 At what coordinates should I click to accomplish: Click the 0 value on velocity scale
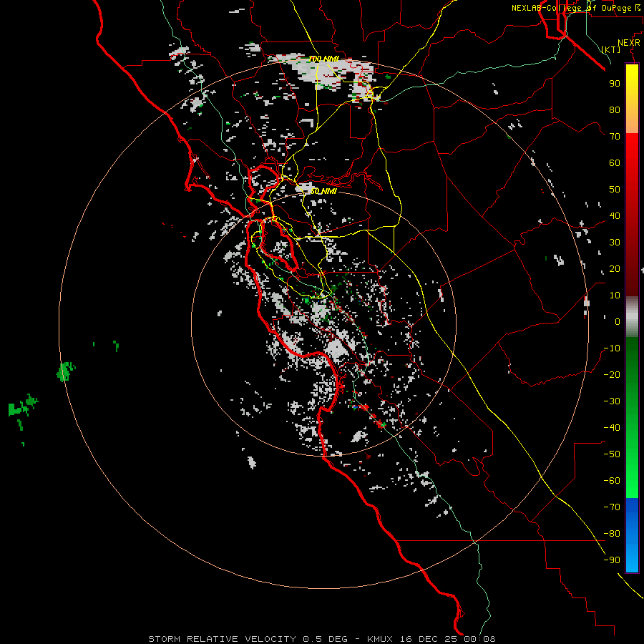(x=618, y=322)
